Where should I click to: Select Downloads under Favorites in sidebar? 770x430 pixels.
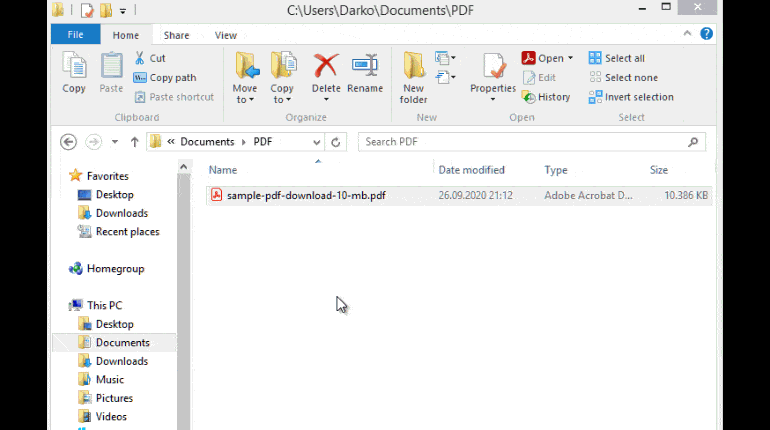(121, 213)
